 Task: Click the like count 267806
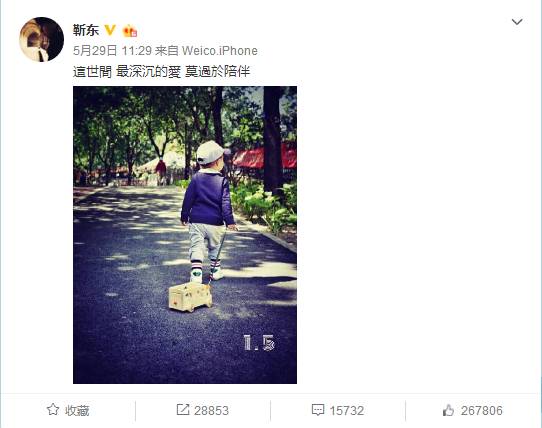pyautogui.click(x=482, y=410)
